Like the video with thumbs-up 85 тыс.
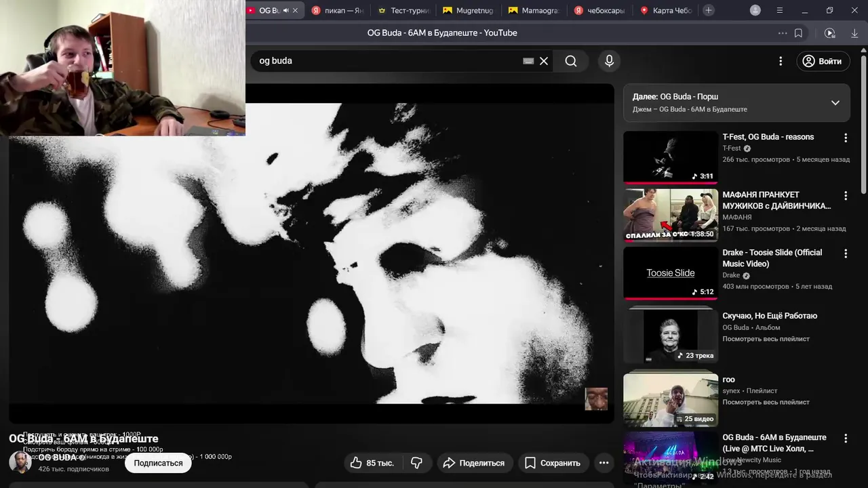The height and width of the screenshot is (488, 868). pyautogui.click(x=372, y=463)
